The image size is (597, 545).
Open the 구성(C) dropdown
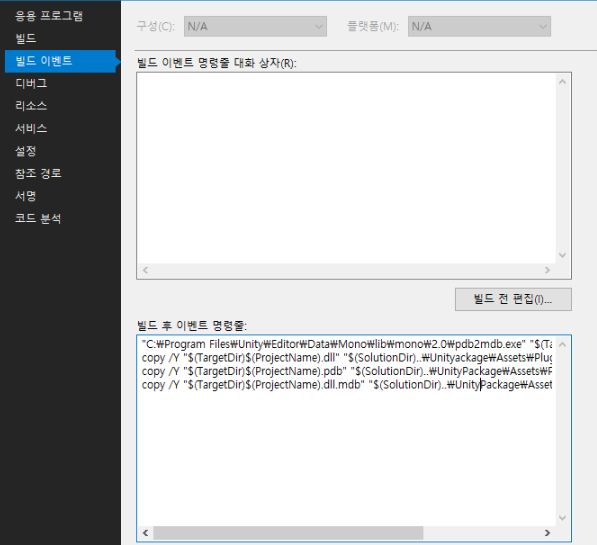coord(255,27)
